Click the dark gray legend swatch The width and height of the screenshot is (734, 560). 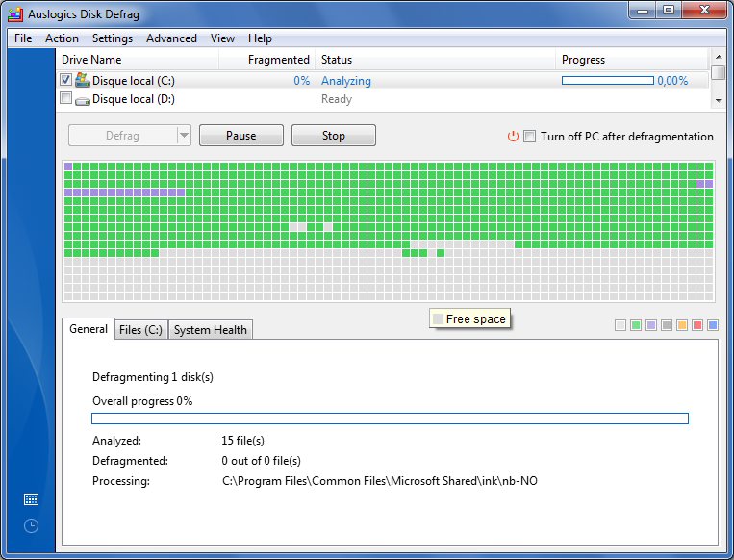pos(667,325)
